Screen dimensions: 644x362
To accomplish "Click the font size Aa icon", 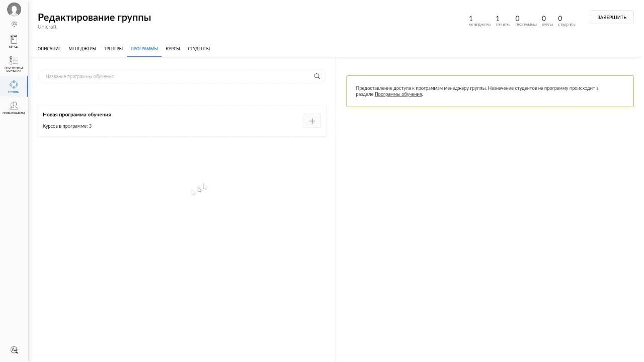I will [14, 350].
